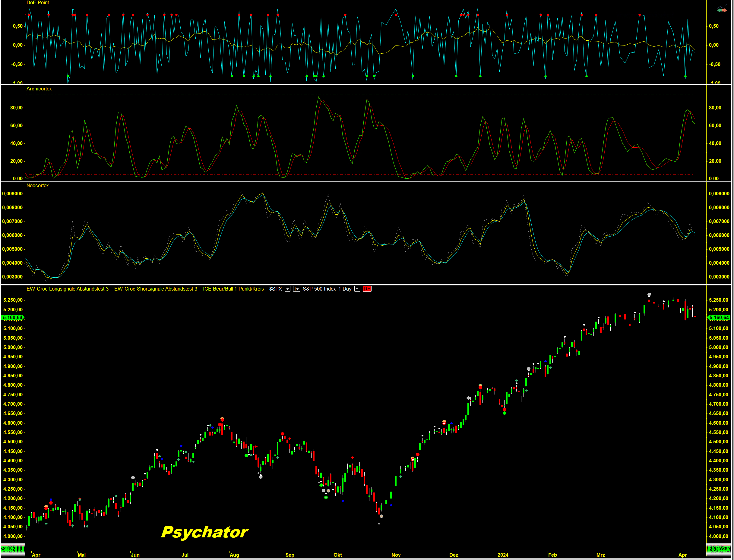Open the $SPX symbol dropdown
Viewport: 734px width, 560px height.
click(x=287, y=289)
